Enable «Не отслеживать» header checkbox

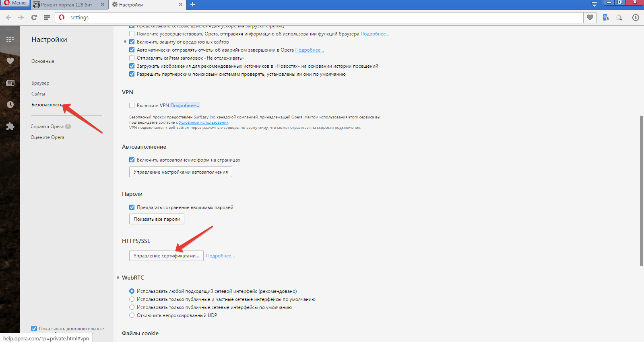click(132, 58)
